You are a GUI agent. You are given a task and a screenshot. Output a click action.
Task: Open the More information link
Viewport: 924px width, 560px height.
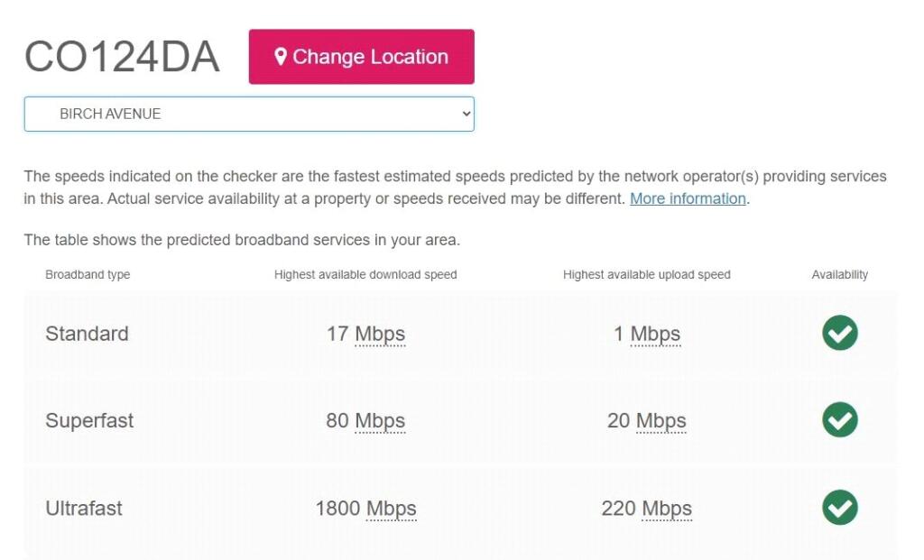pyautogui.click(x=687, y=198)
